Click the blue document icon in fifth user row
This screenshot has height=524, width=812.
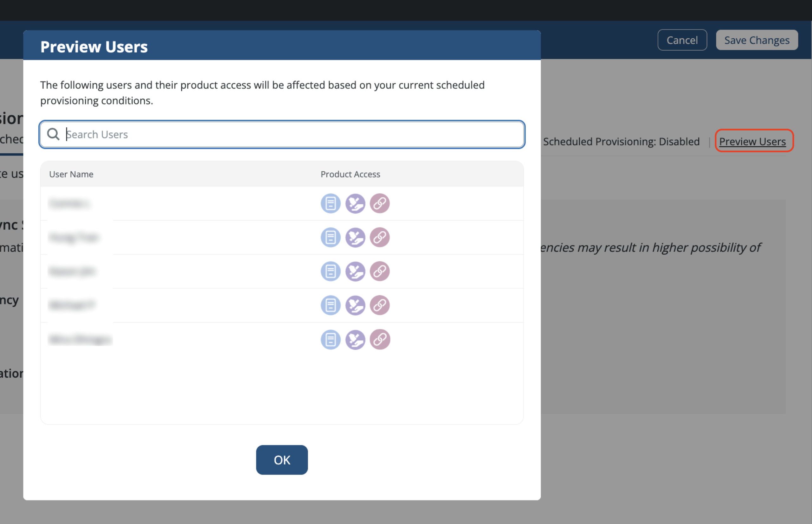331,339
